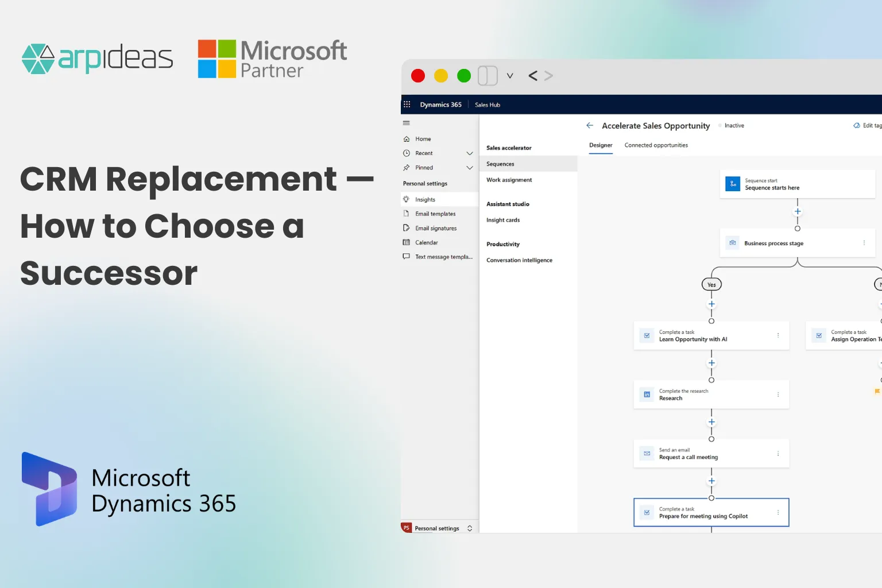Select the Prepare for meeting using Copilot card
Image resolution: width=882 pixels, height=588 pixels.
[711, 512]
